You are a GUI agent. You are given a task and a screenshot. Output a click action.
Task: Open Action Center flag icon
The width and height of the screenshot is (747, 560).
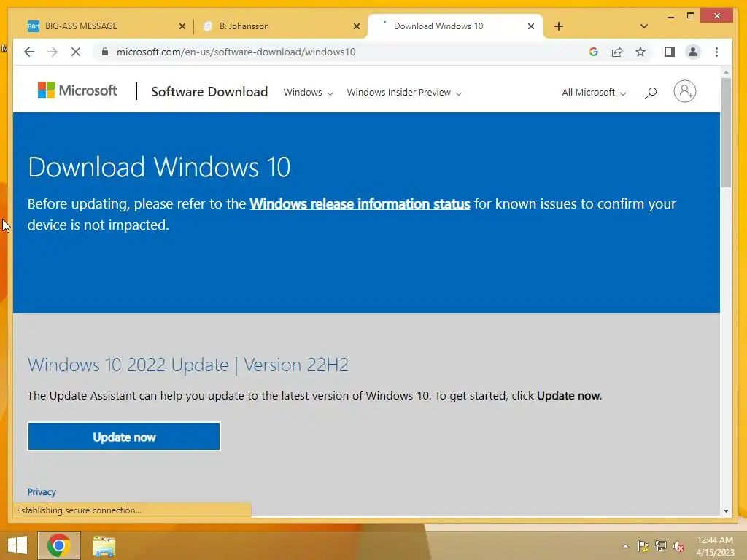643,546
